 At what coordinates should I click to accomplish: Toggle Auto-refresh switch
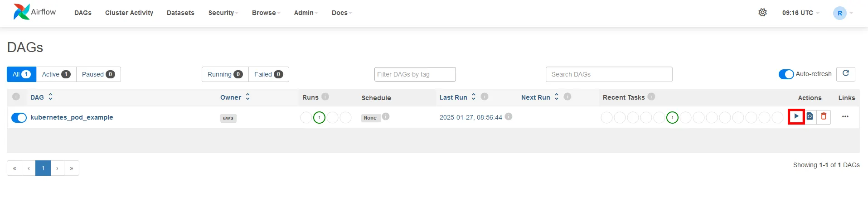[x=786, y=74]
